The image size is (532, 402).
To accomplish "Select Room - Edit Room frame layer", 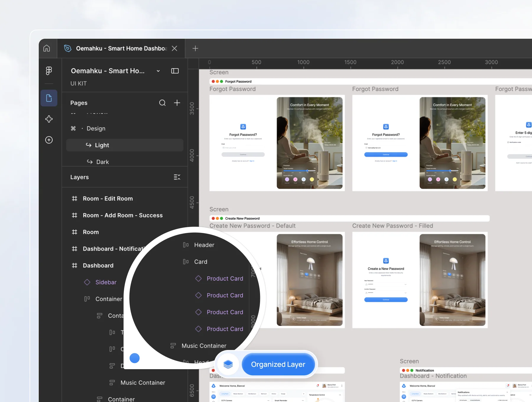I will [x=108, y=199].
